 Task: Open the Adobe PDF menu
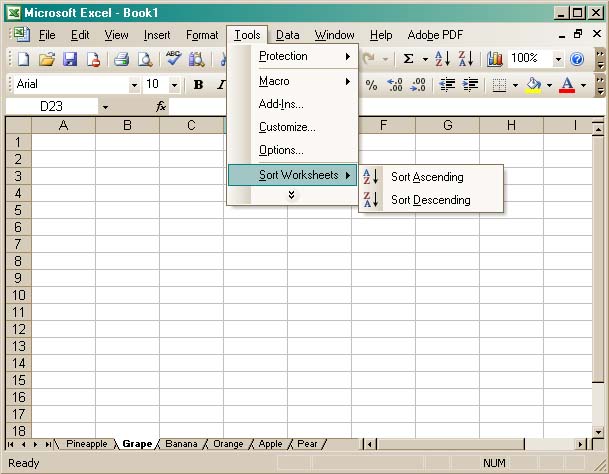coord(435,35)
